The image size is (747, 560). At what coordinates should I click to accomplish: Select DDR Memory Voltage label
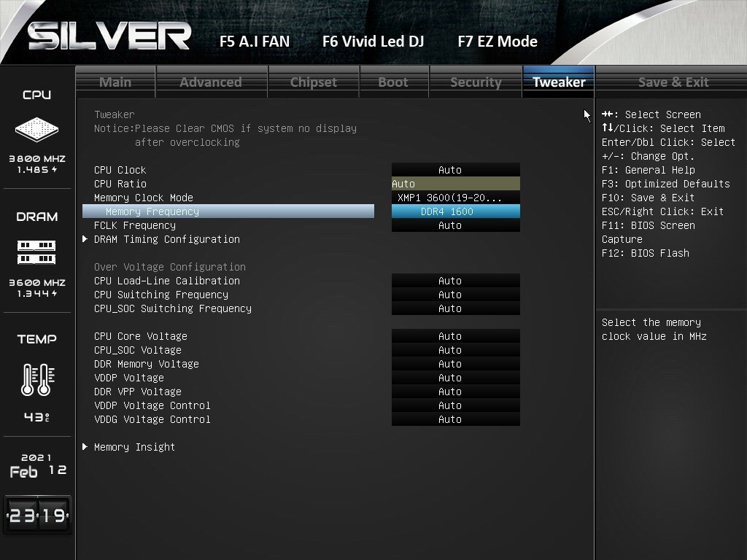click(146, 364)
